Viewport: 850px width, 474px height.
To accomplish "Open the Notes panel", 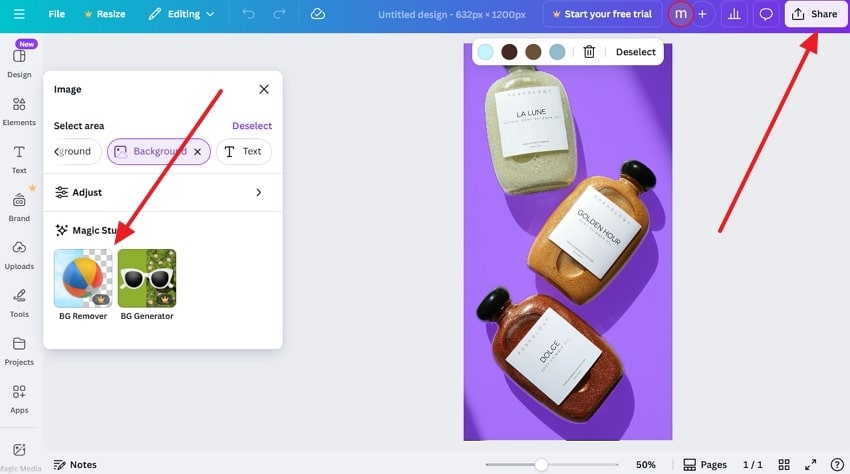I will coord(75,464).
